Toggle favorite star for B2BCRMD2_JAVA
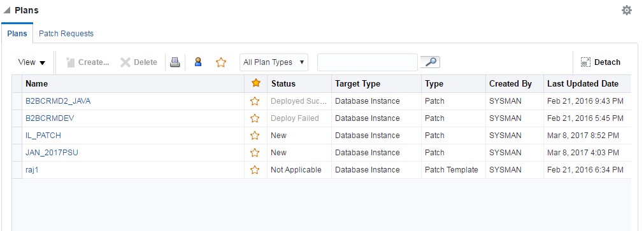Screen dimensions: 644x231 (x=255, y=101)
